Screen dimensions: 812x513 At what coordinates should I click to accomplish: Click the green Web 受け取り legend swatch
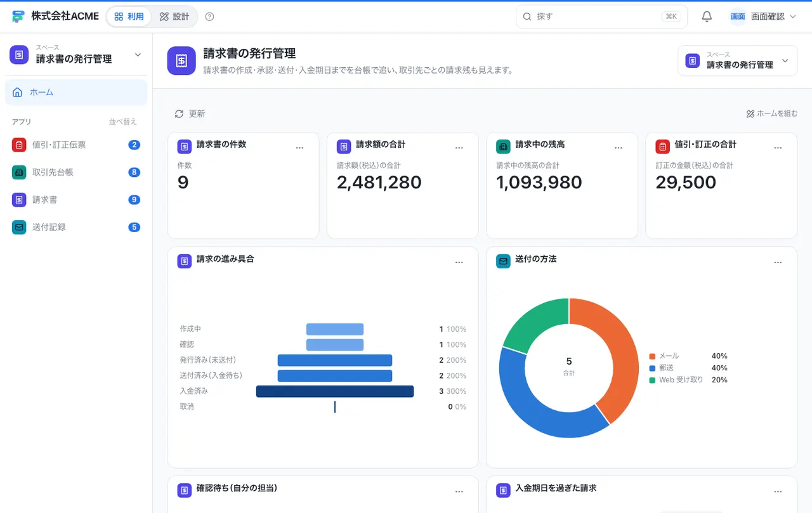pos(652,380)
